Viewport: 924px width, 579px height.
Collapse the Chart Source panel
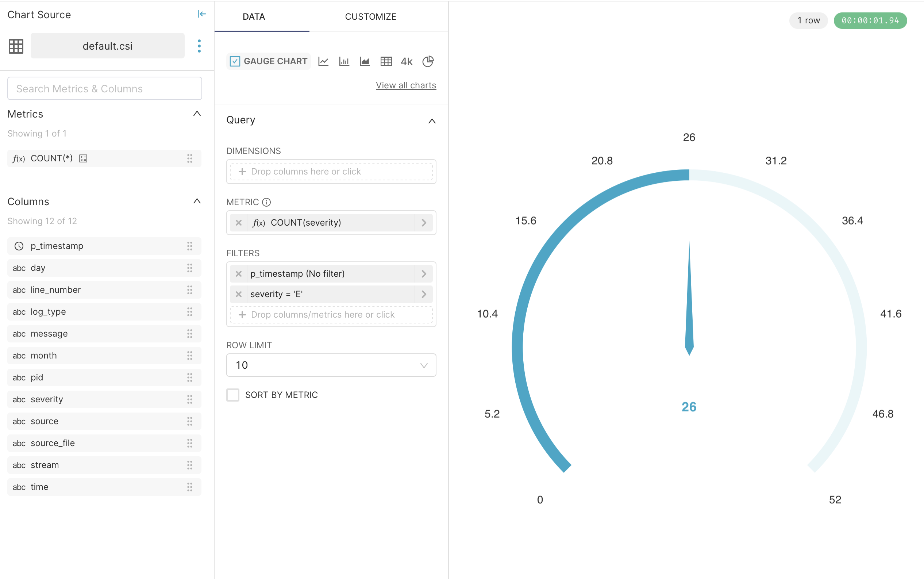201,15
